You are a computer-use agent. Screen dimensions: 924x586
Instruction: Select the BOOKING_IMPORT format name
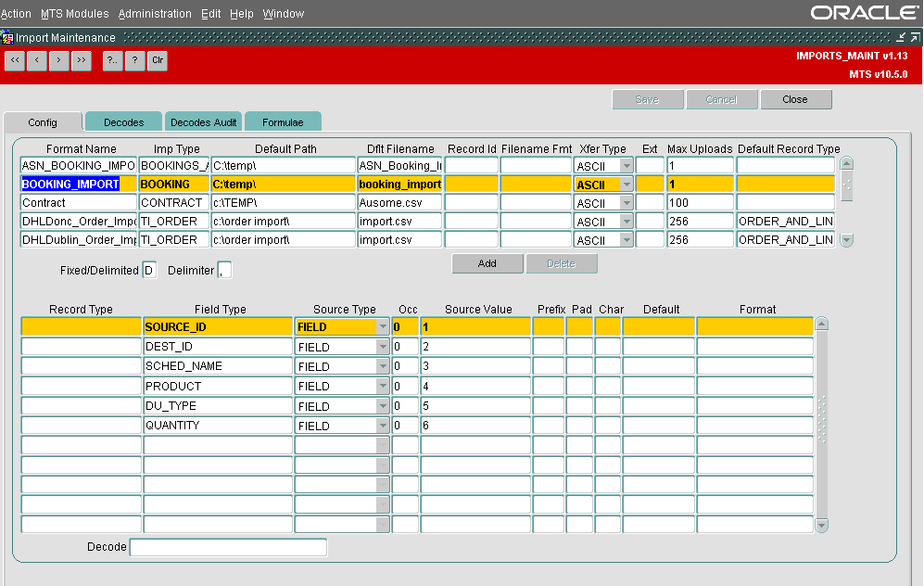(x=79, y=185)
